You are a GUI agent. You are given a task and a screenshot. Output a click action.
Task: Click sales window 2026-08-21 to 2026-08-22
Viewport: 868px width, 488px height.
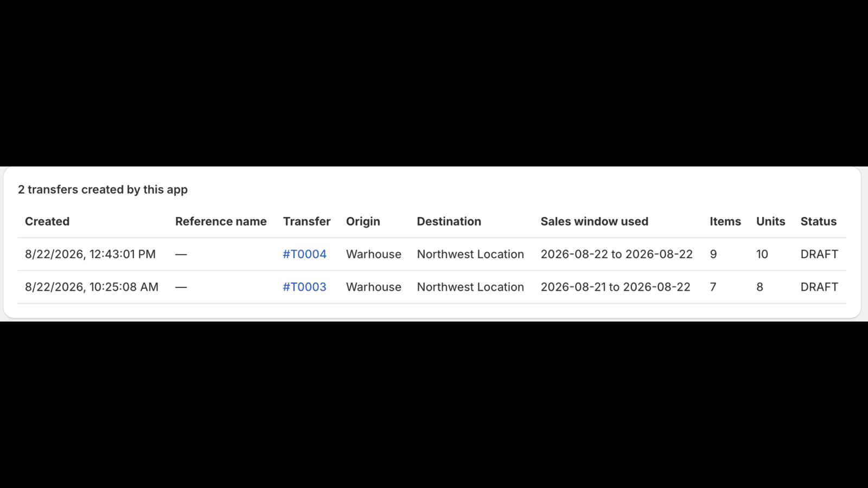coord(615,287)
